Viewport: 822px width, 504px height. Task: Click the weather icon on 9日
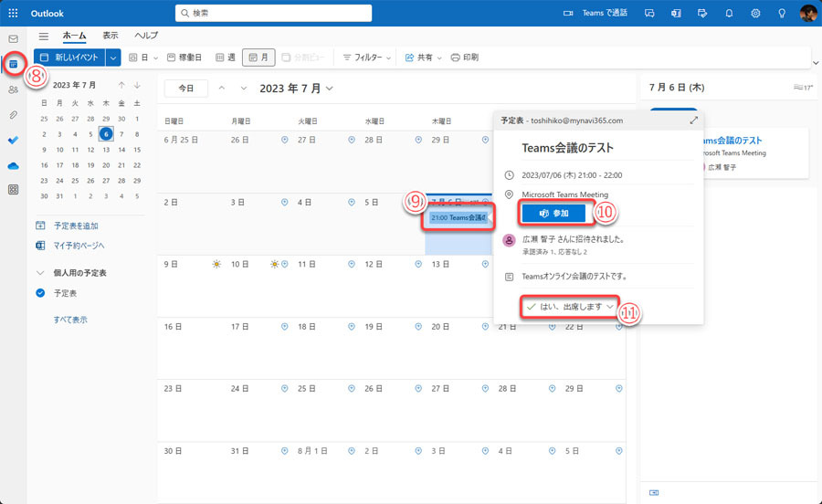tap(216, 264)
